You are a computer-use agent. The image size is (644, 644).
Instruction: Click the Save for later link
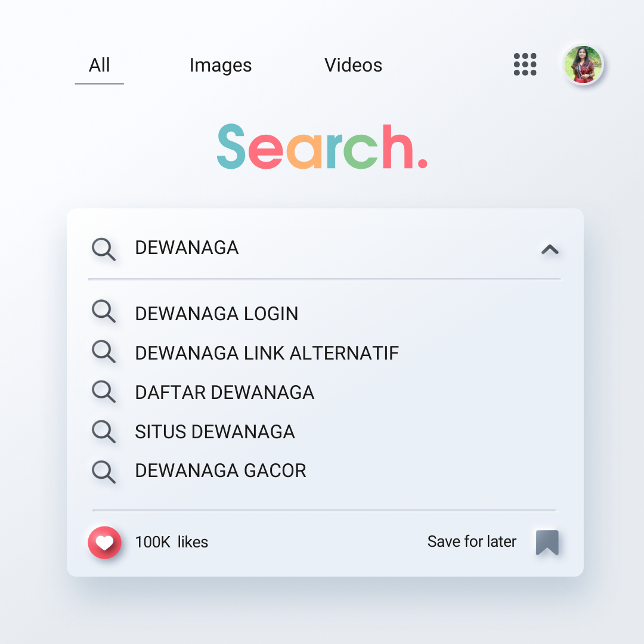pos(472,542)
